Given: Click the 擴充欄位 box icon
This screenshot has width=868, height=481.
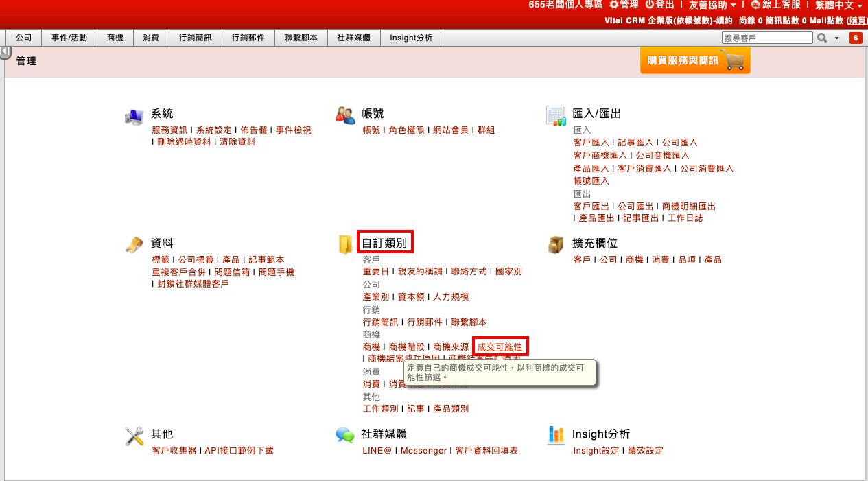Looking at the screenshot, I should (x=556, y=244).
